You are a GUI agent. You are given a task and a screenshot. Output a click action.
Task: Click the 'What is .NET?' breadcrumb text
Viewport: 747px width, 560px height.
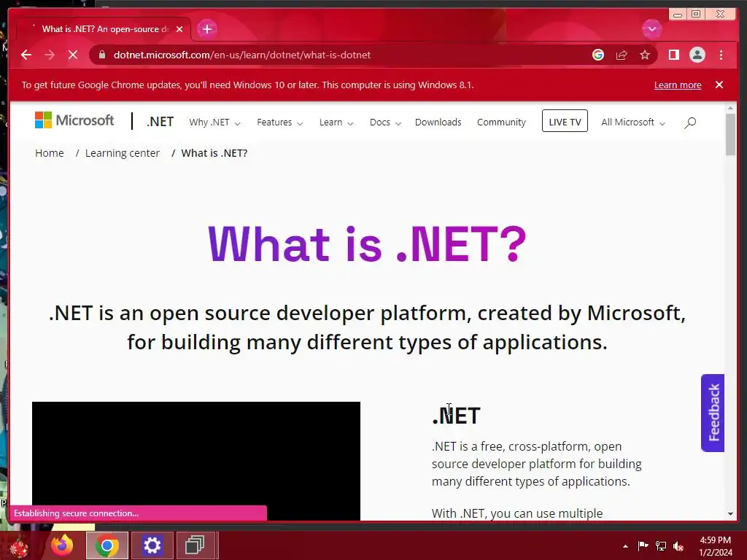tap(214, 153)
